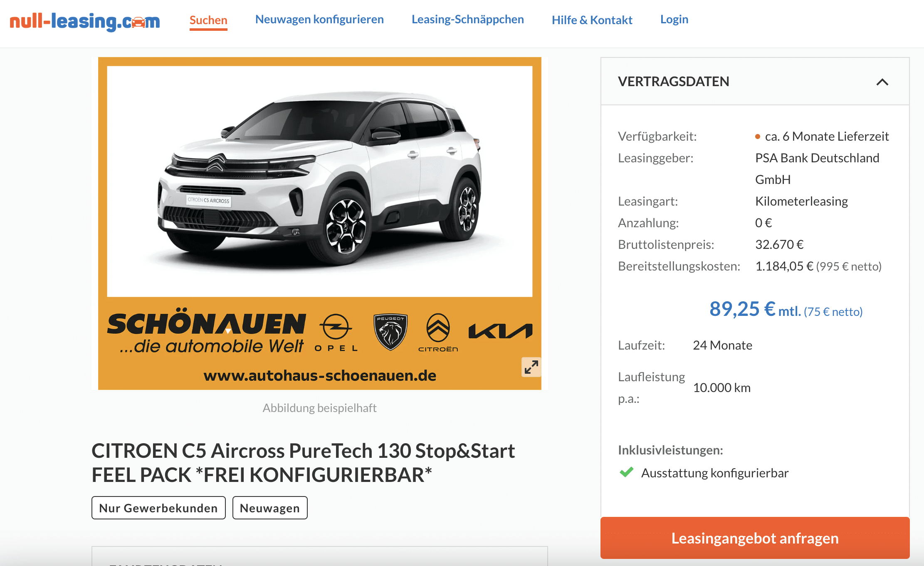Open Hilfe & Kontakt
The width and height of the screenshot is (924, 566).
[x=592, y=20]
